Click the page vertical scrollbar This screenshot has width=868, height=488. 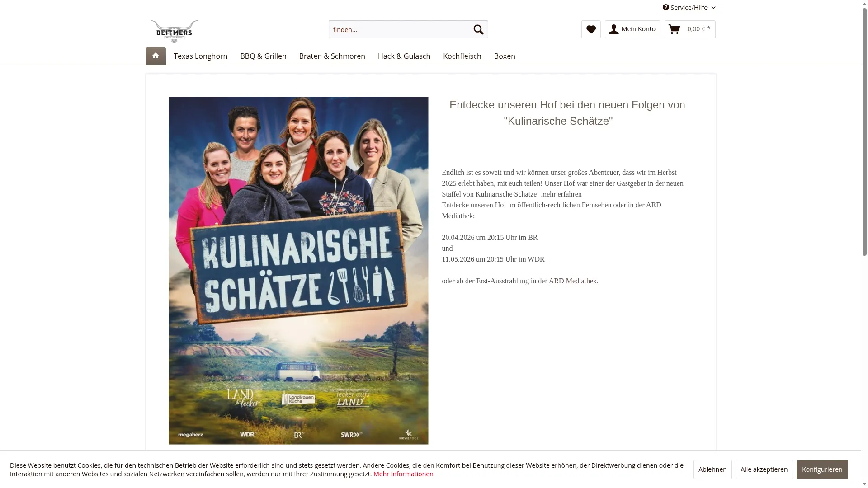click(864, 131)
